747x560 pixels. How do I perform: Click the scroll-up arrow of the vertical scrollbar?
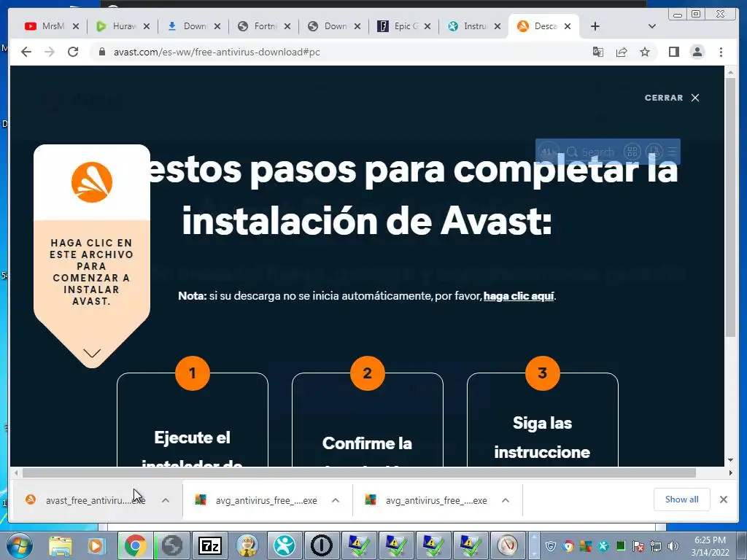[x=730, y=72]
